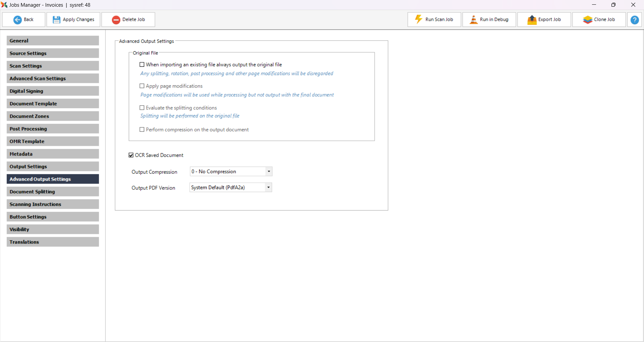Switch to the Output Settings section

53,166
